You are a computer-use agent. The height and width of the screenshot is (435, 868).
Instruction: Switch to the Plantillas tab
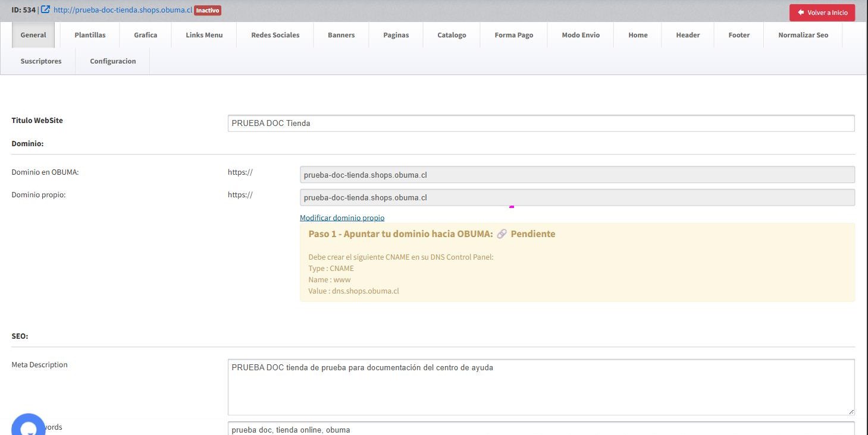[x=90, y=35]
